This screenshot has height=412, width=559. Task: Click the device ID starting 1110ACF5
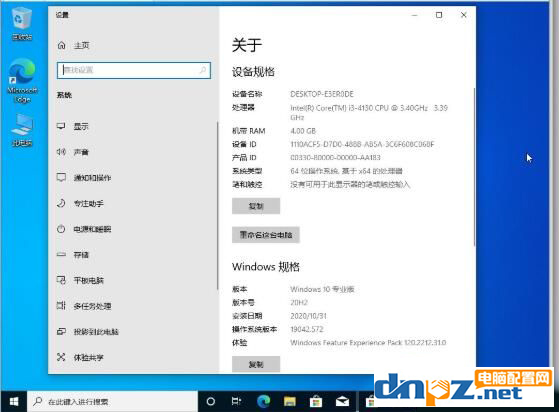[362, 144]
